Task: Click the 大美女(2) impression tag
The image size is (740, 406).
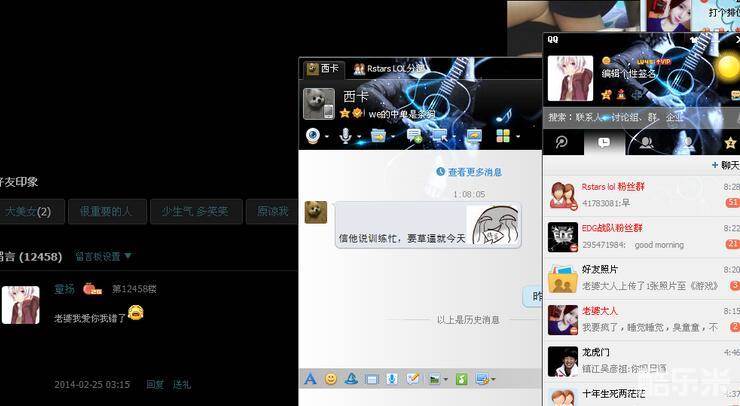Action: pos(33,211)
